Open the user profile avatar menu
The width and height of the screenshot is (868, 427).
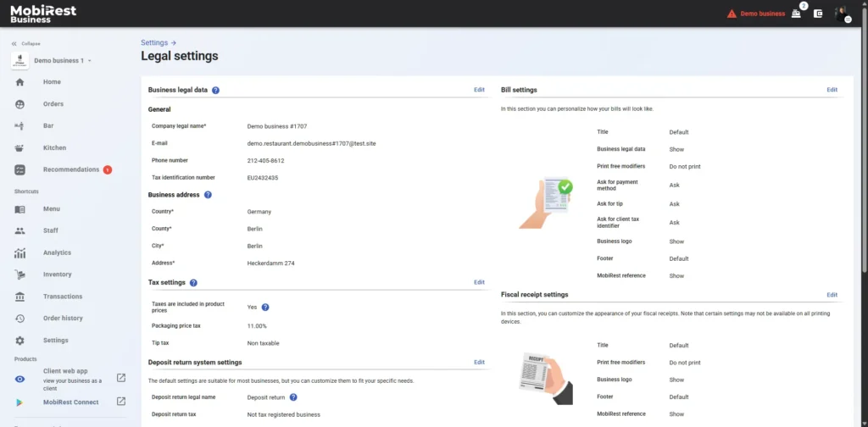841,14
